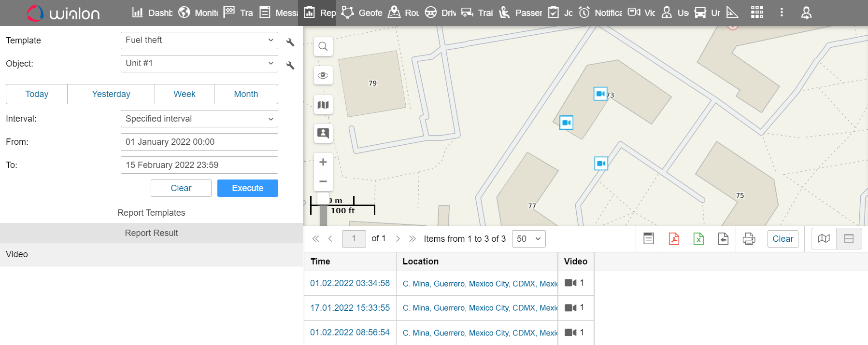The width and height of the screenshot is (868, 345).
Task: Open the 01.02.2022 03:34:58 time link
Action: click(350, 283)
